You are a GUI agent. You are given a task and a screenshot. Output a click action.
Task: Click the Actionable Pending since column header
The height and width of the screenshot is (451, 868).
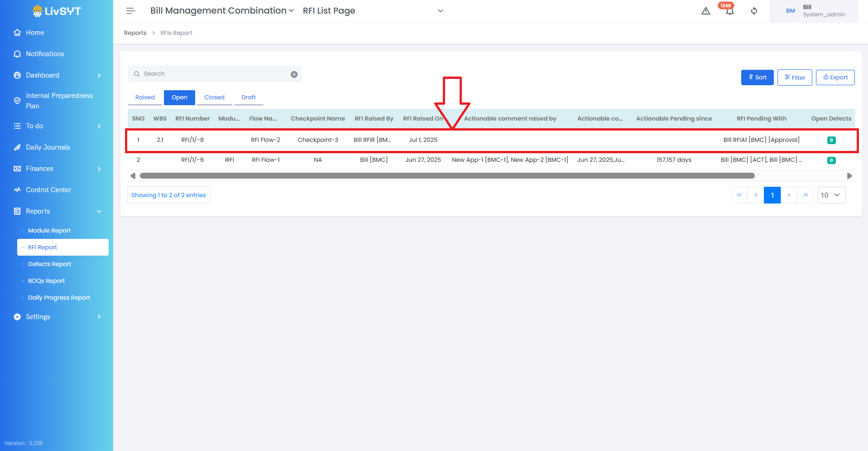[x=674, y=119]
